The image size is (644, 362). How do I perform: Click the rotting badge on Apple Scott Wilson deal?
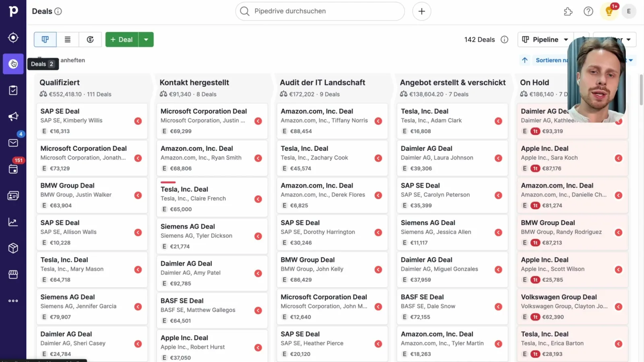(x=535, y=280)
